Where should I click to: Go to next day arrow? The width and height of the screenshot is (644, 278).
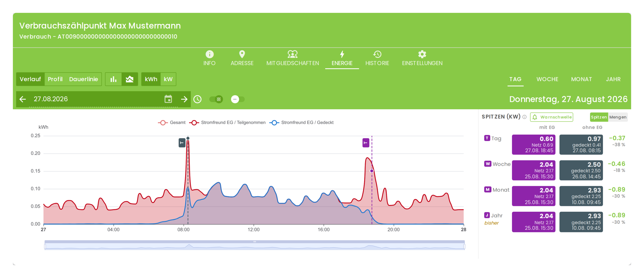click(x=184, y=99)
